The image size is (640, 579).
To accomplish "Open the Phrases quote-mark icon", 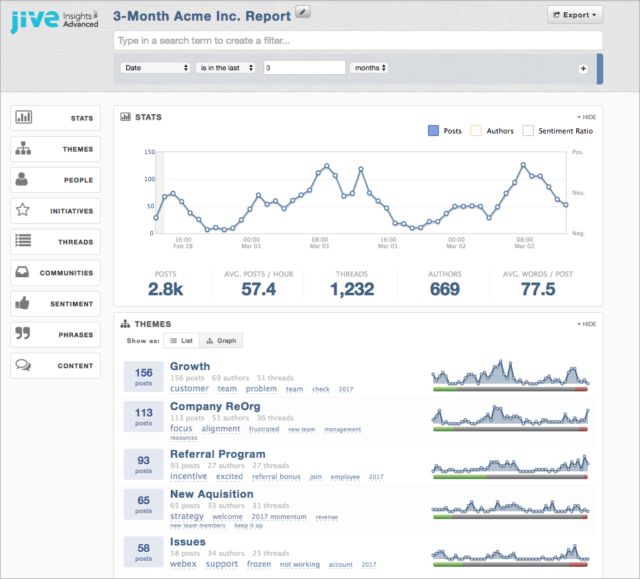I will pos(24,335).
